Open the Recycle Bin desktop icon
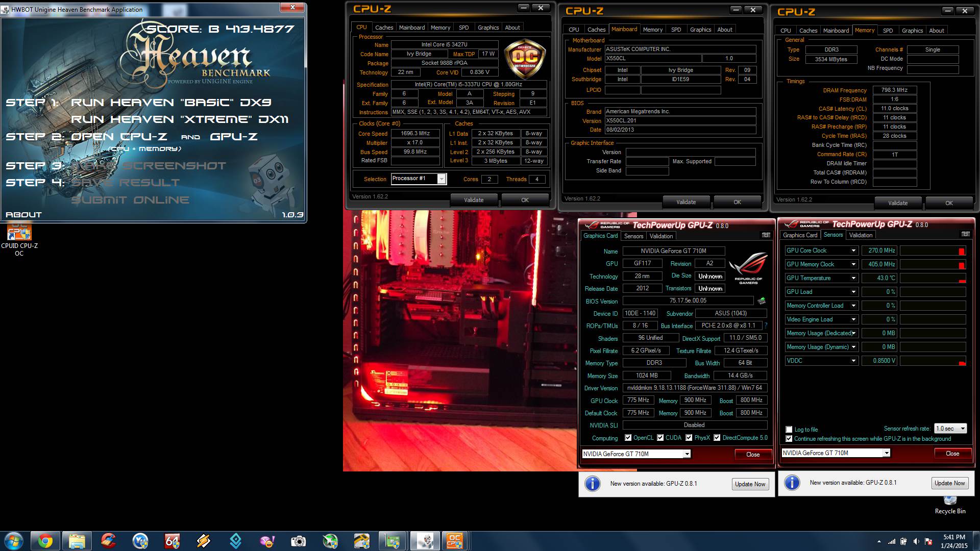The image size is (980, 551). coord(950,505)
